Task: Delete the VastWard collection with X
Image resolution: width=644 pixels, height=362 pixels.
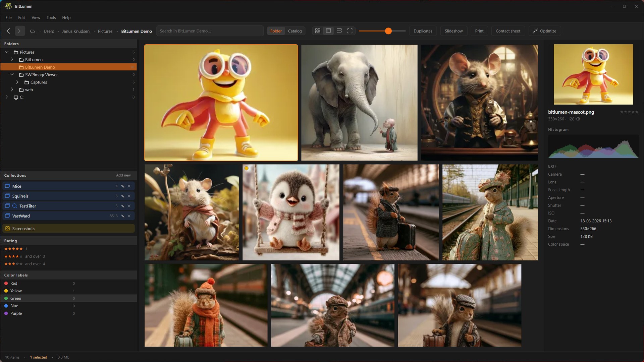Action: click(129, 216)
